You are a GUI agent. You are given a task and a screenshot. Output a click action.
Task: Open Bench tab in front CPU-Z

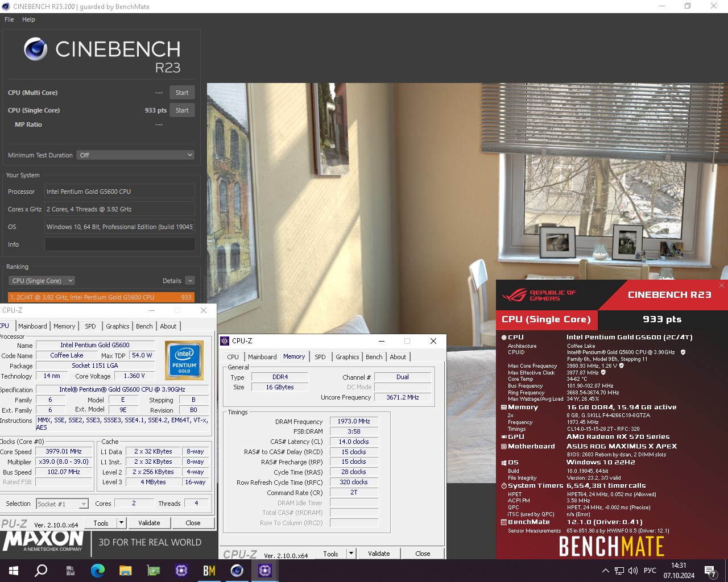point(374,357)
